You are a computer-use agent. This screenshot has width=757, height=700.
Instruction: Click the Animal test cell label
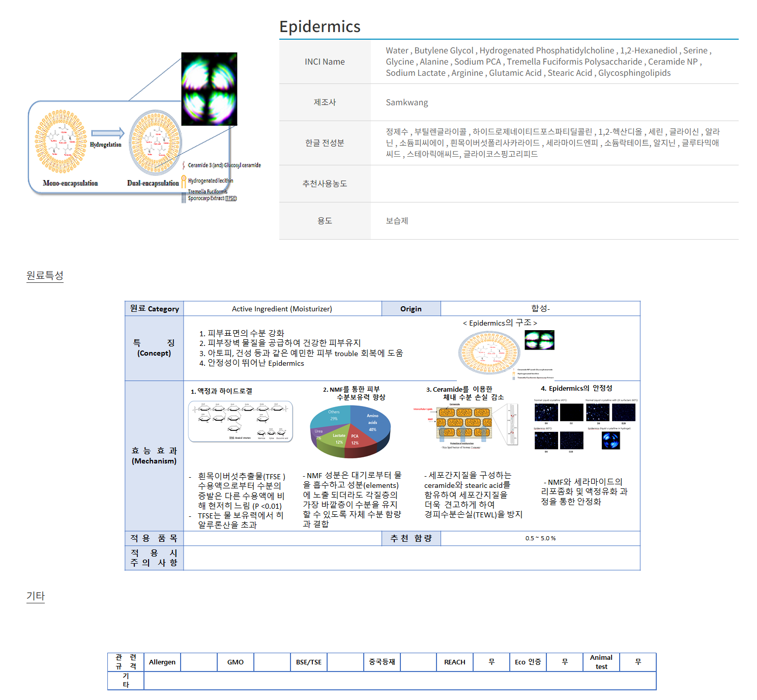pos(601,662)
